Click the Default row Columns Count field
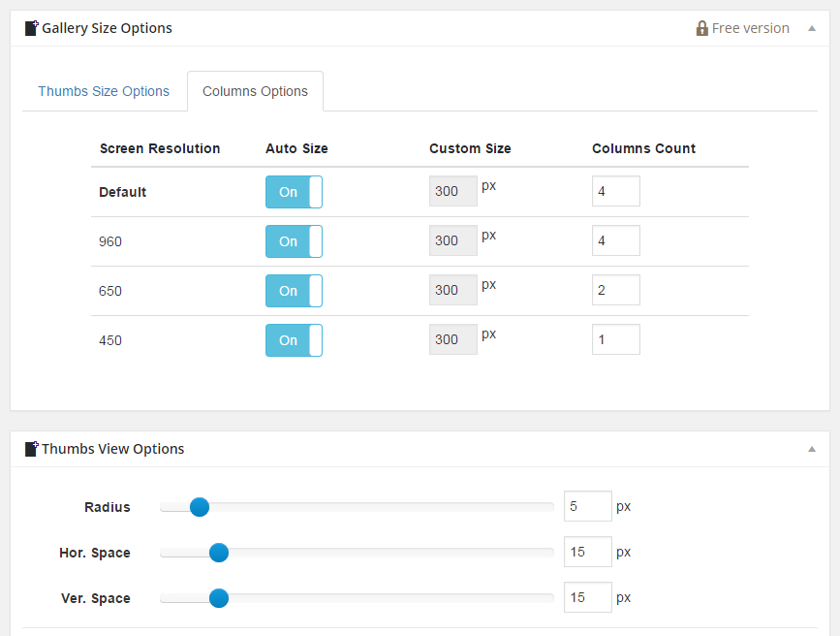The image size is (840, 636). (616, 191)
